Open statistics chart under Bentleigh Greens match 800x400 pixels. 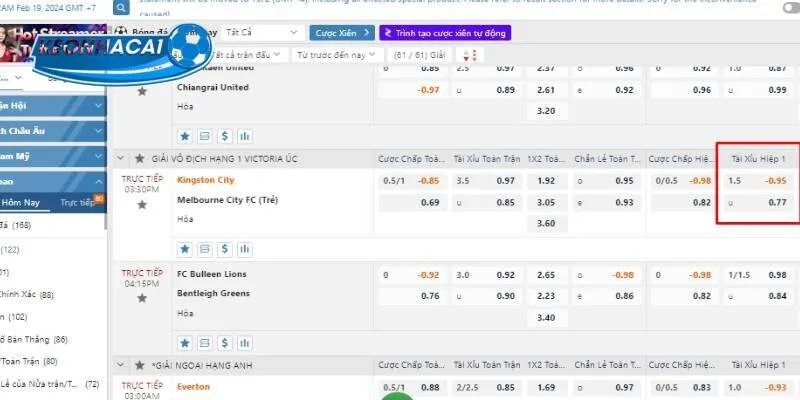tap(245, 343)
